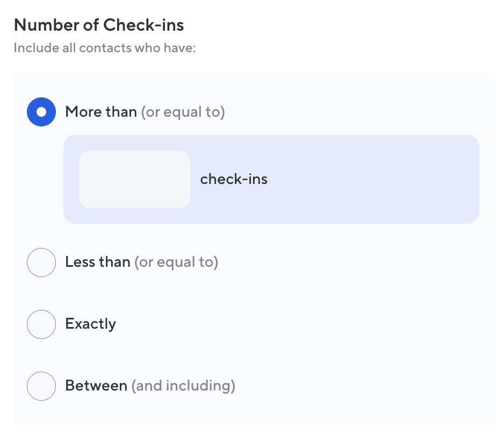Click "(or equal to)" next to More than
Viewport: 504px width, 440px height.
click(x=183, y=112)
